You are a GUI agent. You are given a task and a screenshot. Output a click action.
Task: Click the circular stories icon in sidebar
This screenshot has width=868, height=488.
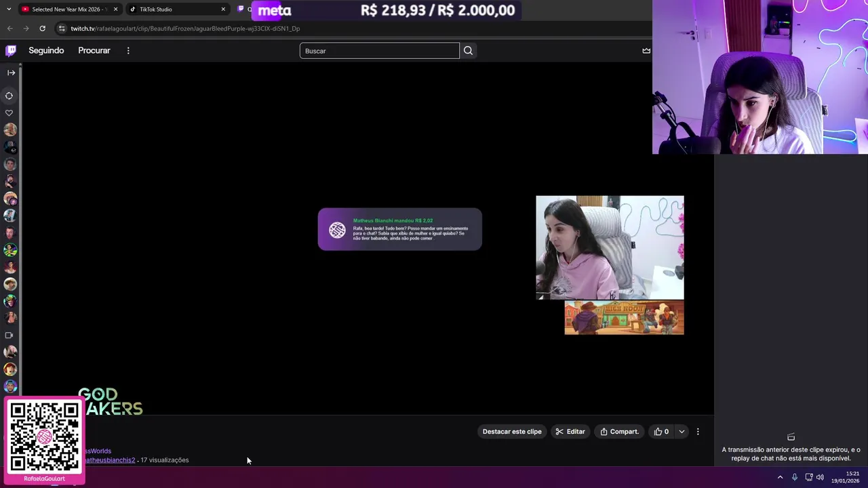[9, 96]
